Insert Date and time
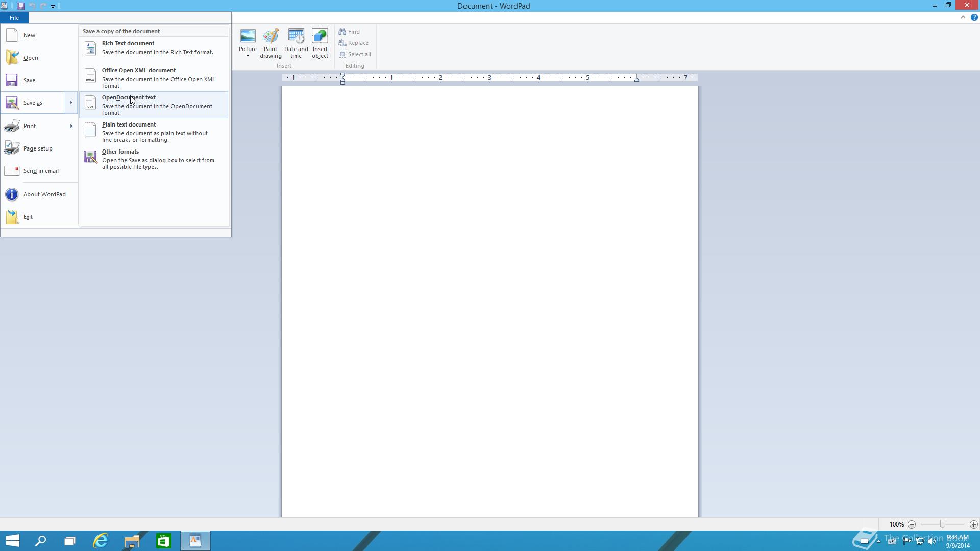This screenshot has height=551, width=980. point(296,43)
